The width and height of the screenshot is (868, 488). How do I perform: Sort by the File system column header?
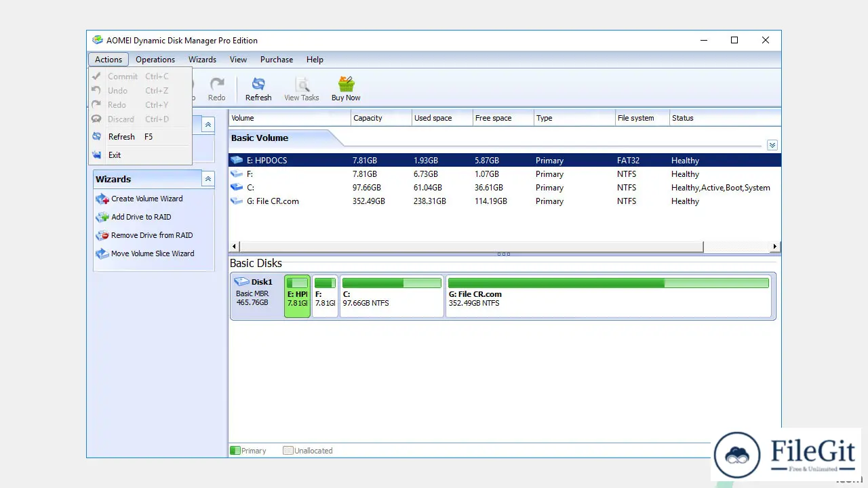(642, 118)
